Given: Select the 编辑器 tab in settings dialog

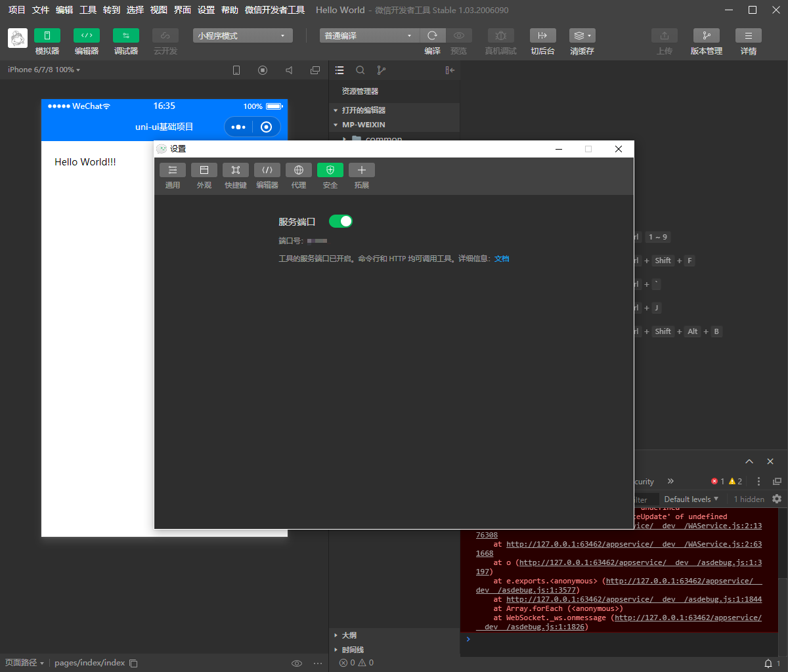Looking at the screenshot, I should tap(267, 177).
